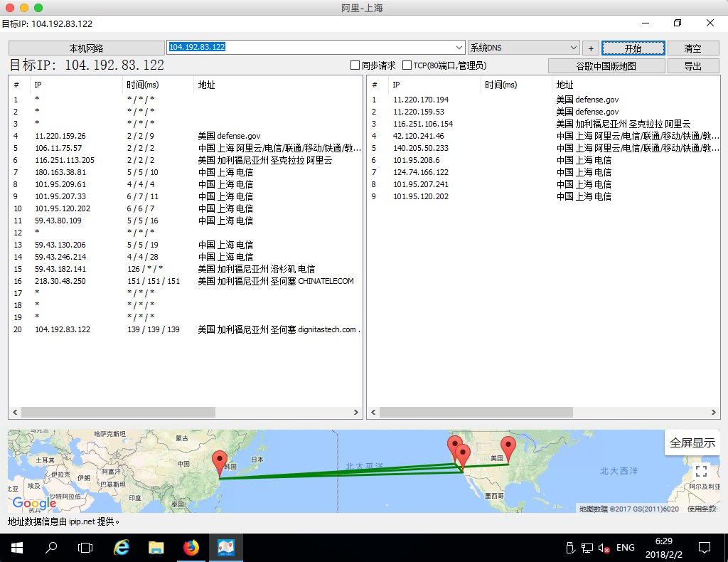
Task: Launch Firefox from the taskbar
Action: point(191,547)
